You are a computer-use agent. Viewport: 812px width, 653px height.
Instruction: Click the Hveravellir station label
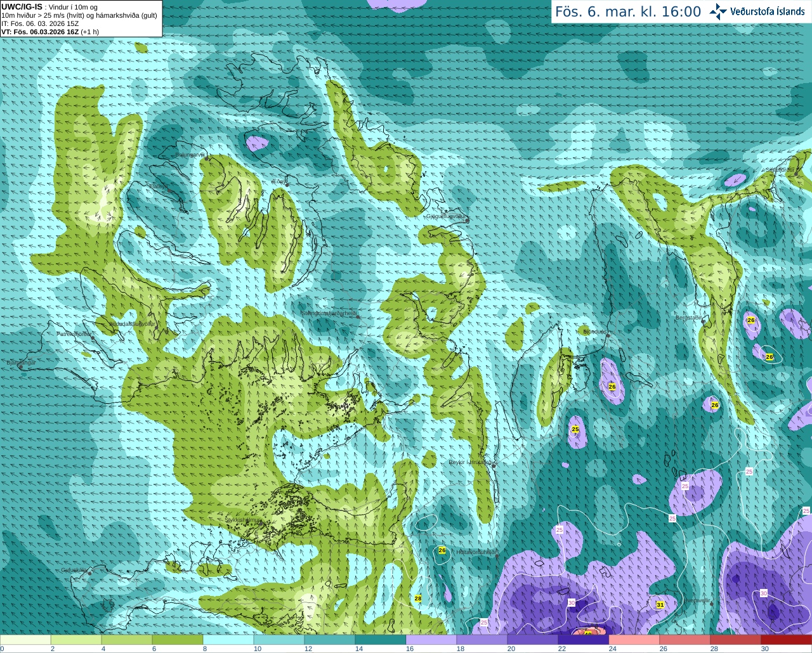click(697, 600)
